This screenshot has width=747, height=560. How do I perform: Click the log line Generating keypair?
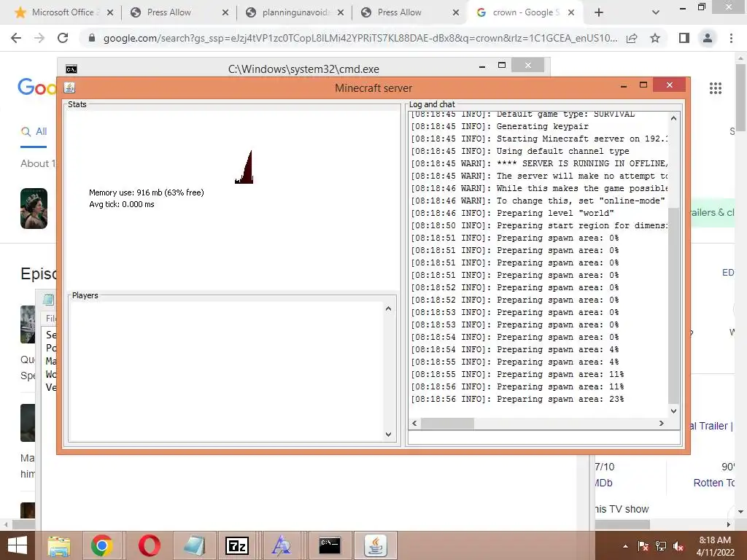click(x=500, y=126)
